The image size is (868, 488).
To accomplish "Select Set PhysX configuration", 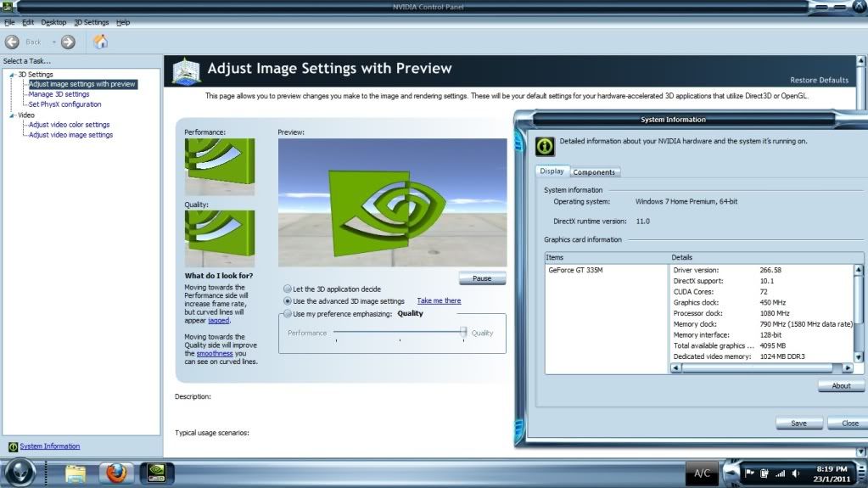I will tap(64, 104).
